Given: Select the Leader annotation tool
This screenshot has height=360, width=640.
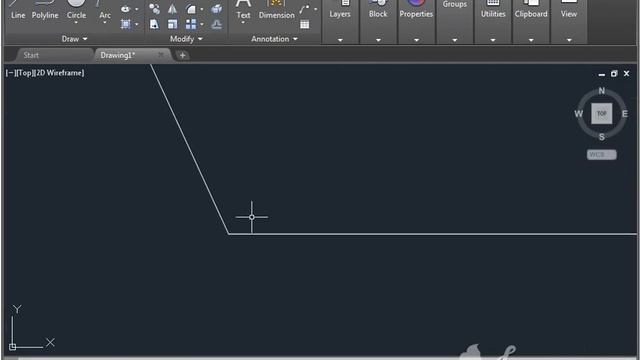Looking at the screenshot, I should 304,9.
